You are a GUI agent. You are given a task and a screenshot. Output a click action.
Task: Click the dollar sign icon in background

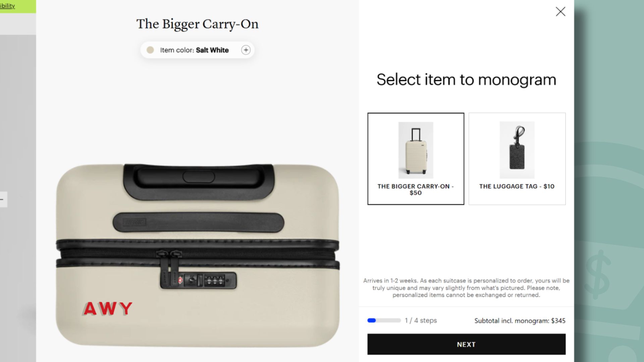[x=598, y=275]
